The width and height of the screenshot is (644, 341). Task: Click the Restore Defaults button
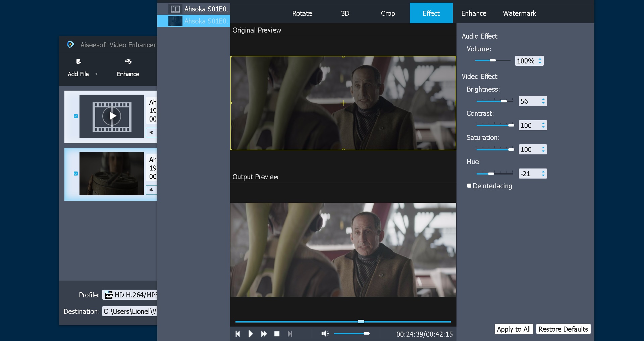563,329
